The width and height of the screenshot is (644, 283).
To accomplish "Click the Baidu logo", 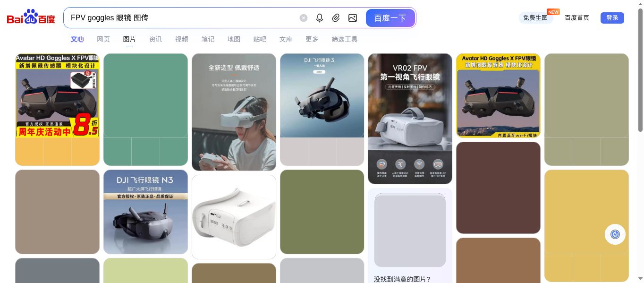I will point(31,17).
